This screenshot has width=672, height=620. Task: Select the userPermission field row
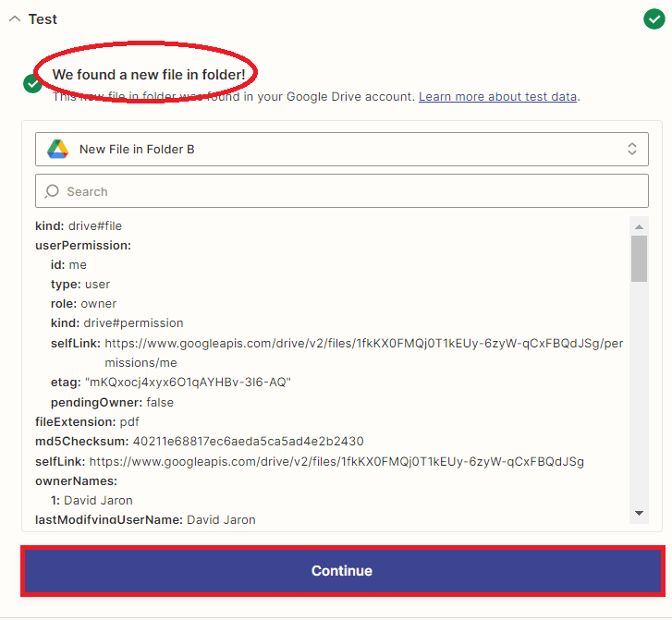point(83,246)
